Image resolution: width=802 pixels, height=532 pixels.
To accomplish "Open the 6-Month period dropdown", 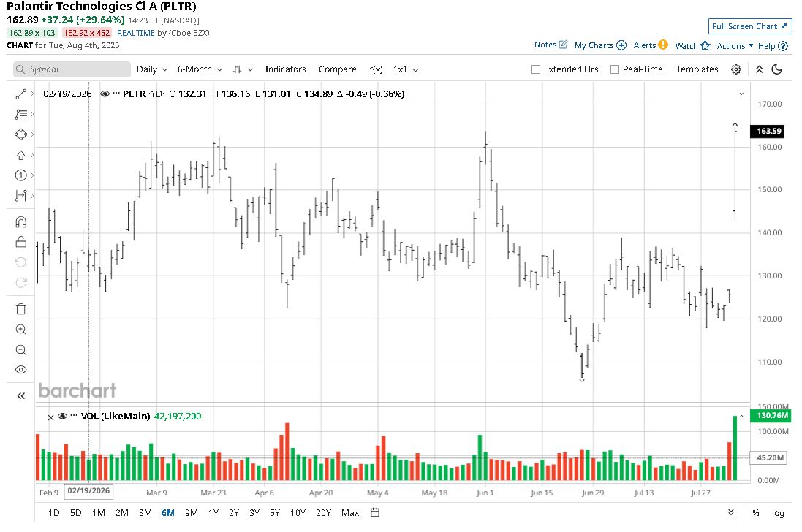I will tap(200, 69).
